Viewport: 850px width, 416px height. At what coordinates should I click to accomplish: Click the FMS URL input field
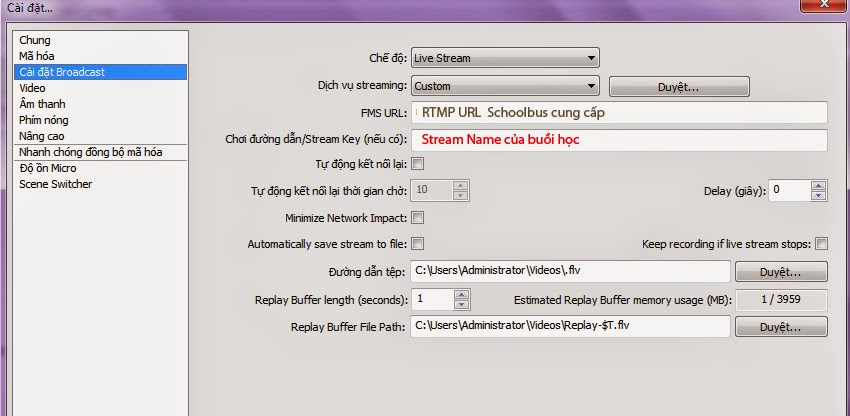pos(619,113)
